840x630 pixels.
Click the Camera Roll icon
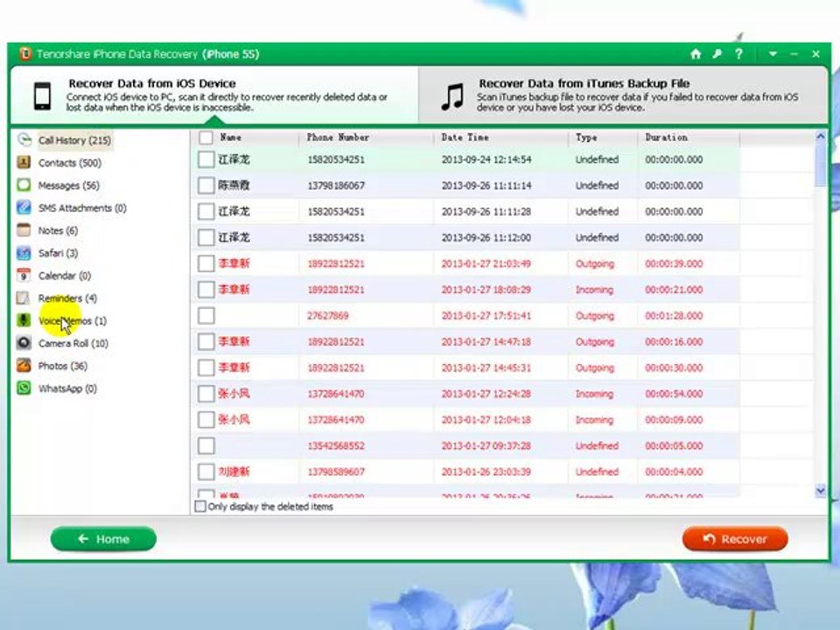coord(24,342)
